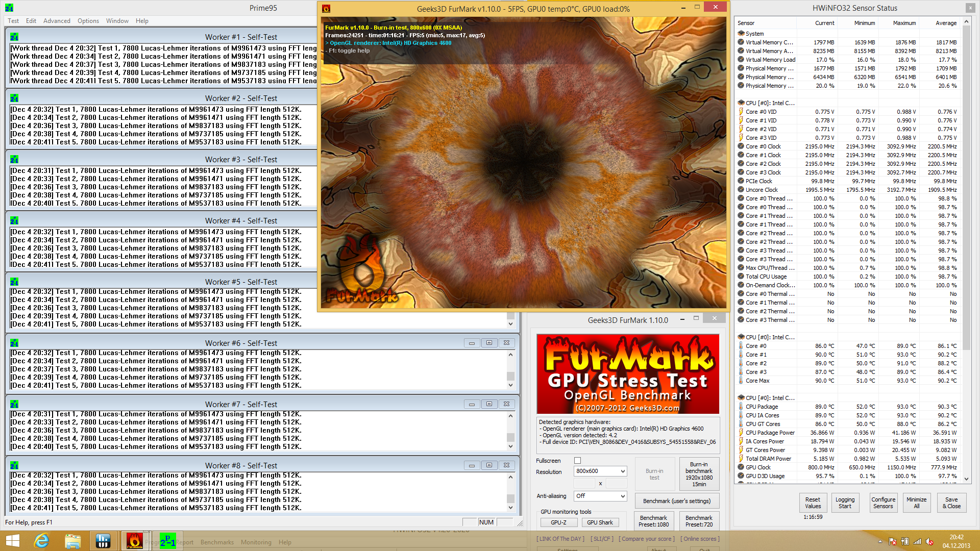Screen dimensions: 980x551
Task: Restore the Worker #7 Self-Test child window
Action: 489,404
